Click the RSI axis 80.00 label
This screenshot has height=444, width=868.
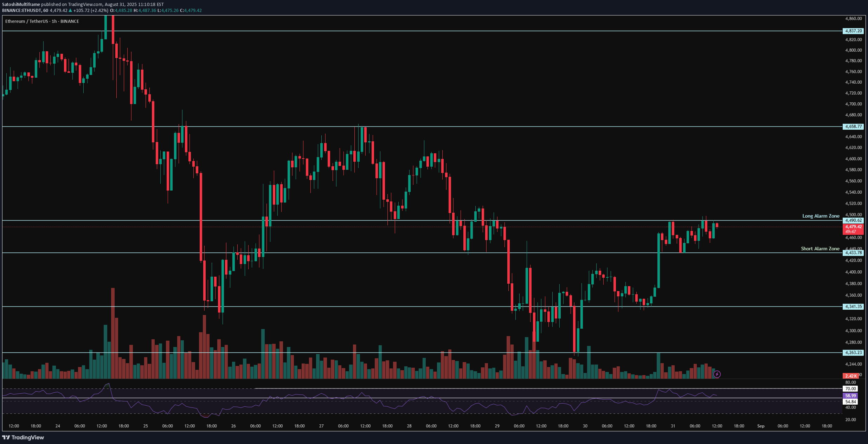coord(850,382)
